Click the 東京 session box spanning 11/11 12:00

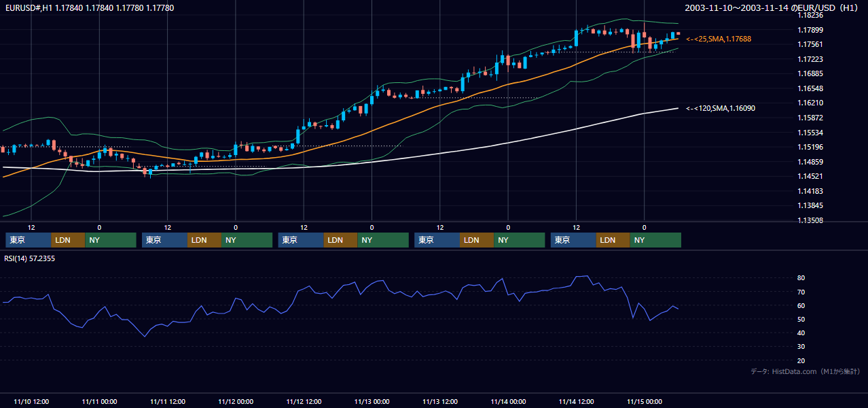[x=164, y=240]
